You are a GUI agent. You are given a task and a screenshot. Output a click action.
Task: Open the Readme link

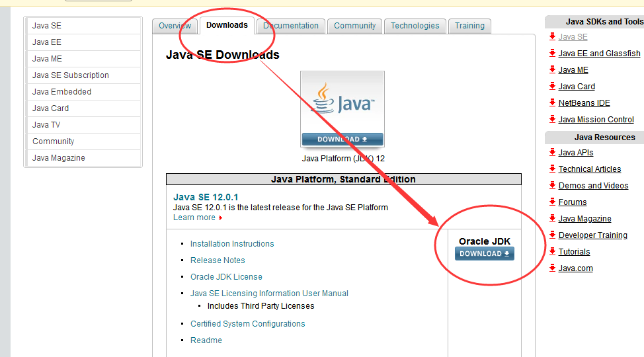(x=206, y=340)
